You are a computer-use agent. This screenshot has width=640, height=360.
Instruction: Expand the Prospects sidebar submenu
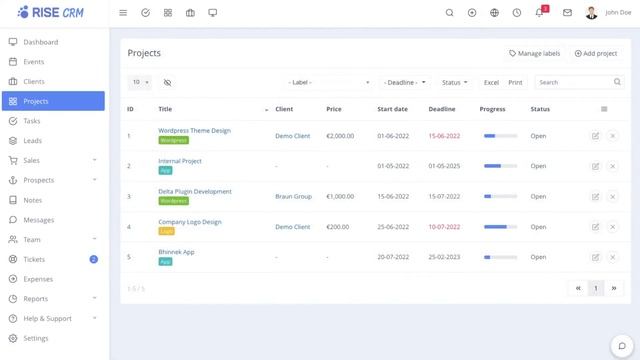(94, 180)
